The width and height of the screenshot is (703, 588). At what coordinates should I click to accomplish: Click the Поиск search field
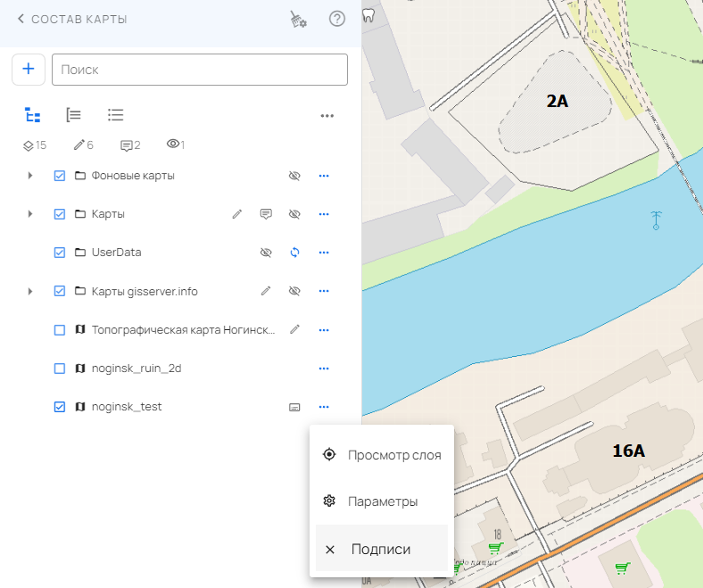click(200, 70)
